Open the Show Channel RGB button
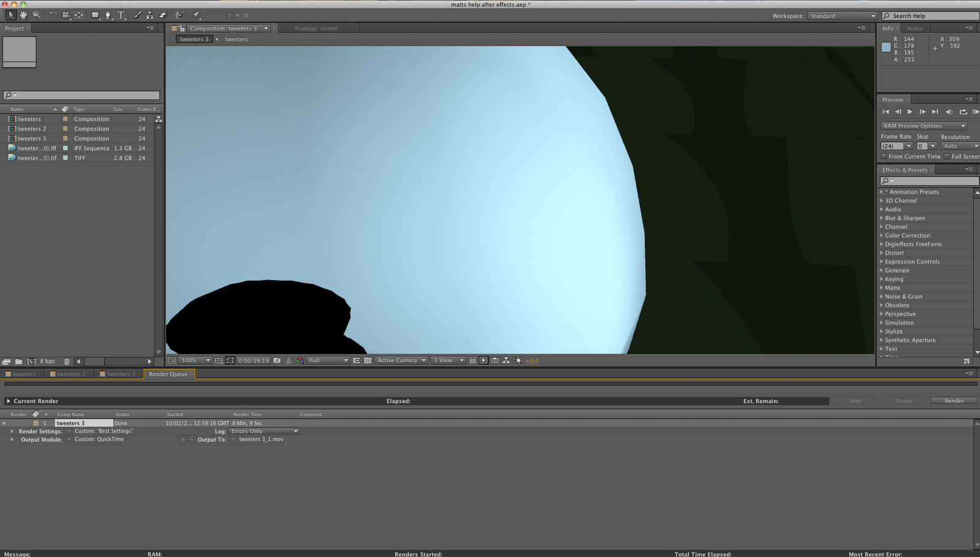 point(300,360)
